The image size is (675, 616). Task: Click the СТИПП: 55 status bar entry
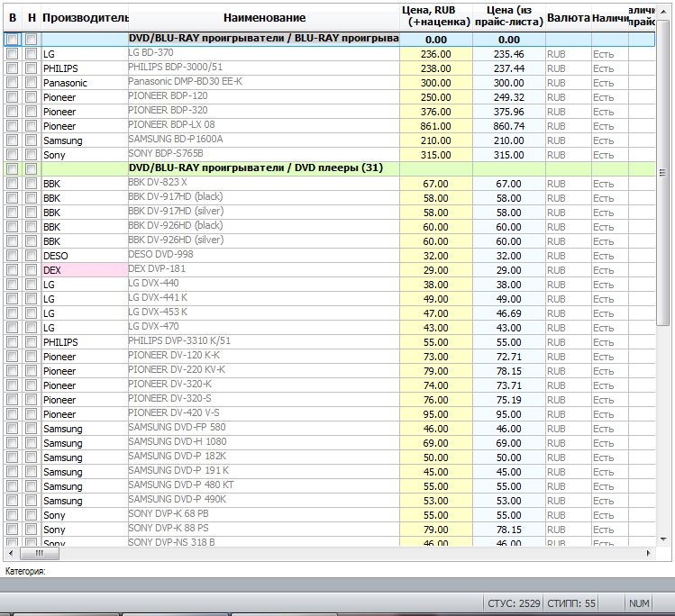point(571,603)
